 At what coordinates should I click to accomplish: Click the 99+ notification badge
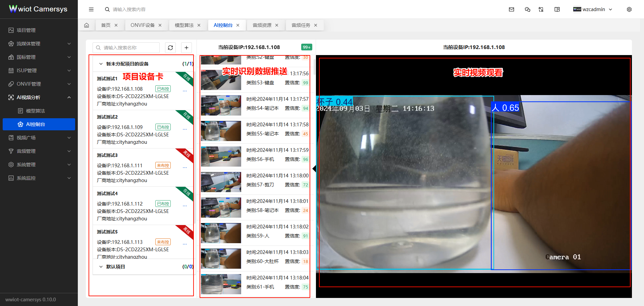pos(306,47)
